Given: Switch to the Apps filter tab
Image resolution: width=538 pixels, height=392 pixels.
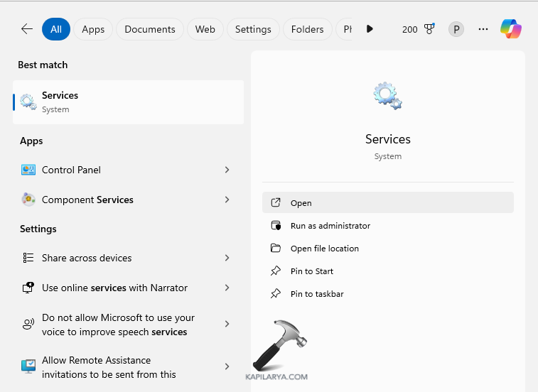Looking at the screenshot, I should click(x=93, y=29).
